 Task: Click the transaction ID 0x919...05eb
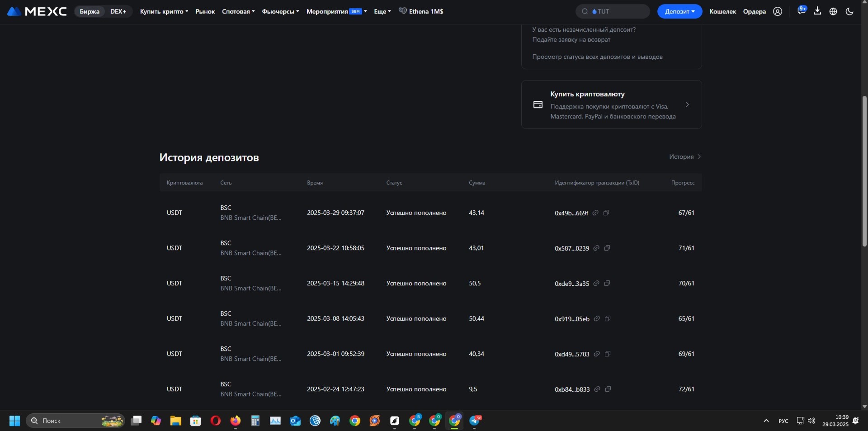572,319
